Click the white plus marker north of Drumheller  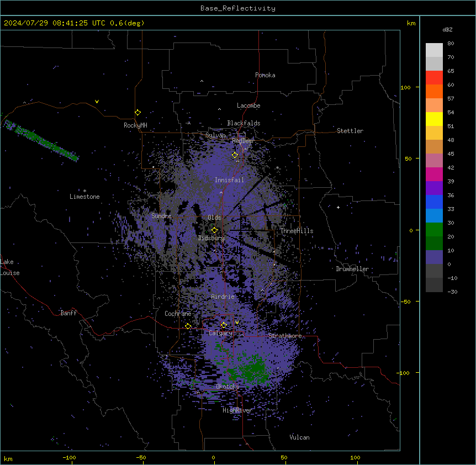pyautogui.click(x=338, y=207)
